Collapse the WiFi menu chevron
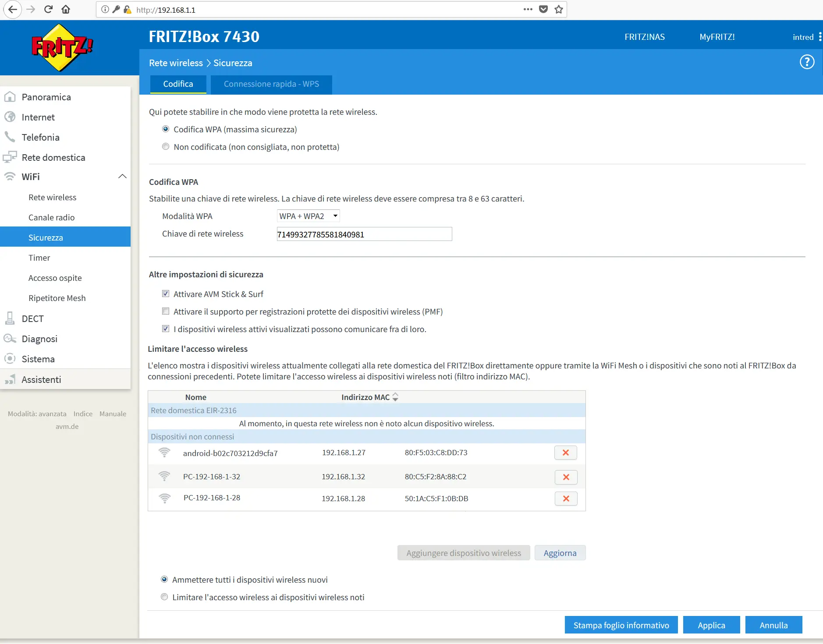 pyautogui.click(x=122, y=176)
